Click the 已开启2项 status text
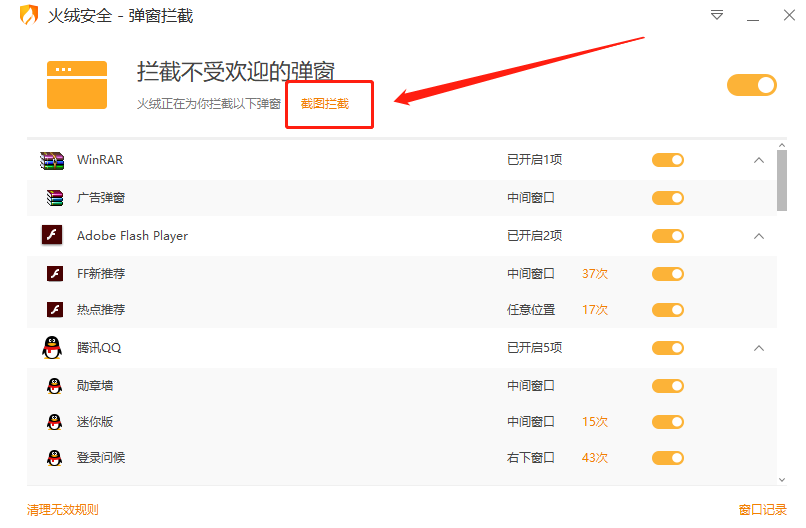 535,236
